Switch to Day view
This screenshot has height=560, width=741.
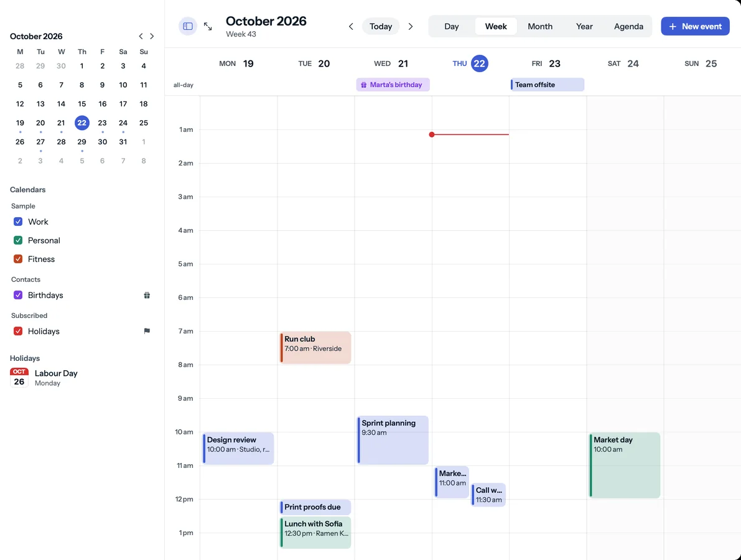click(x=451, y=27)
